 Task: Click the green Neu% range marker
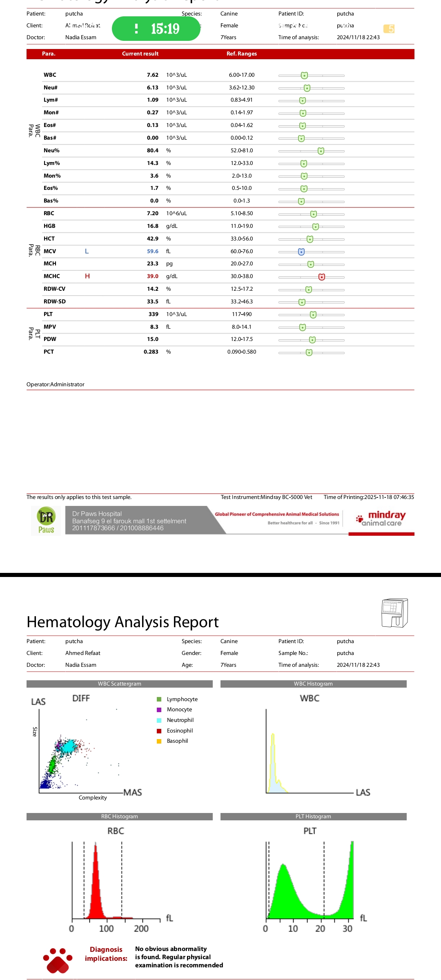click(x=321, y=151)
